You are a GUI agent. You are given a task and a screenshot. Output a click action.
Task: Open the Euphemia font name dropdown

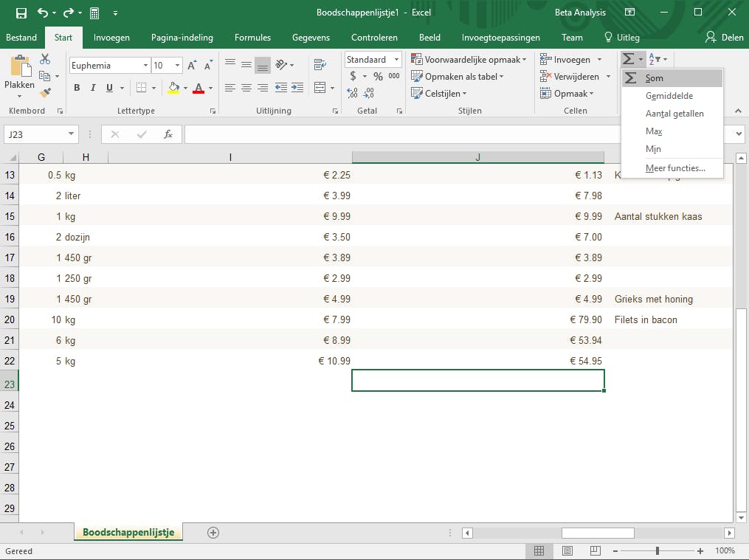(x=145, y=66)
